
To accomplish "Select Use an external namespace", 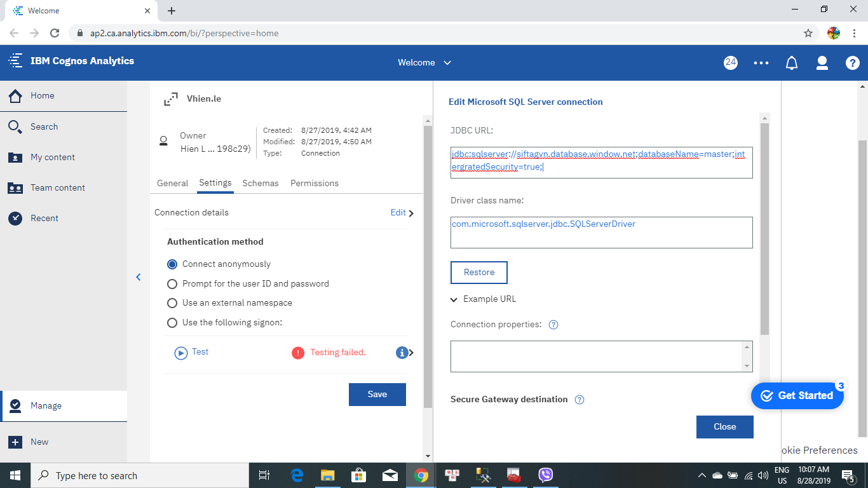I will (x=172, y=303).
